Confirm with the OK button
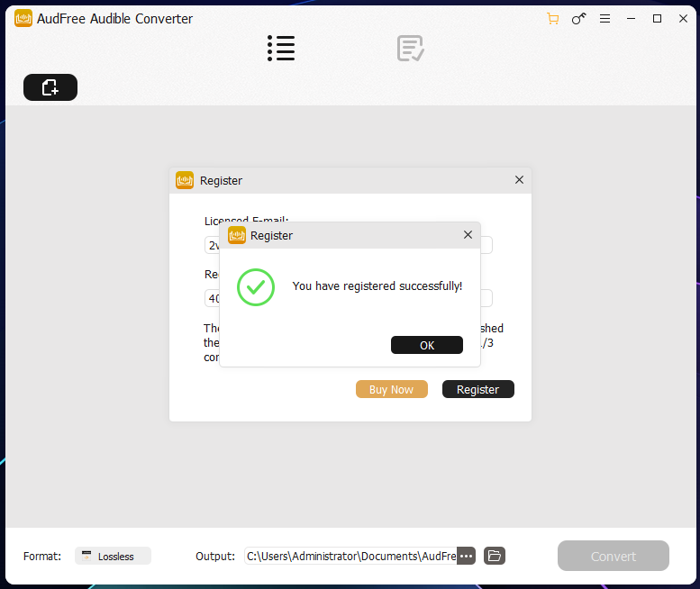The width and height of the screenshot is (700, 589). pos(427,345)
